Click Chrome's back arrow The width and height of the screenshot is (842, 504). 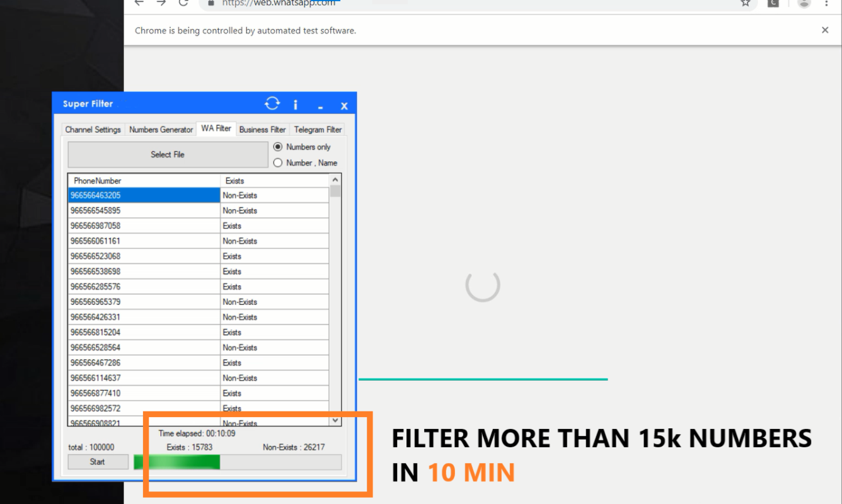point(139,3)
